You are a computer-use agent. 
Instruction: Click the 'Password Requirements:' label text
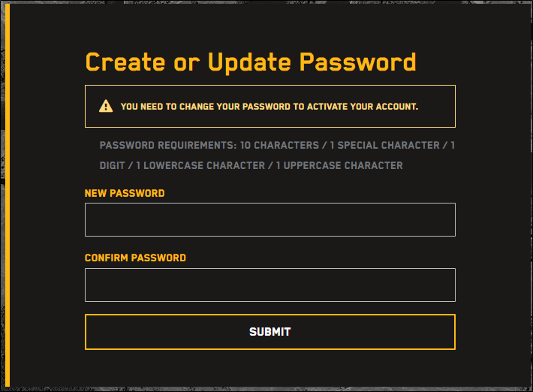(168, 145)
